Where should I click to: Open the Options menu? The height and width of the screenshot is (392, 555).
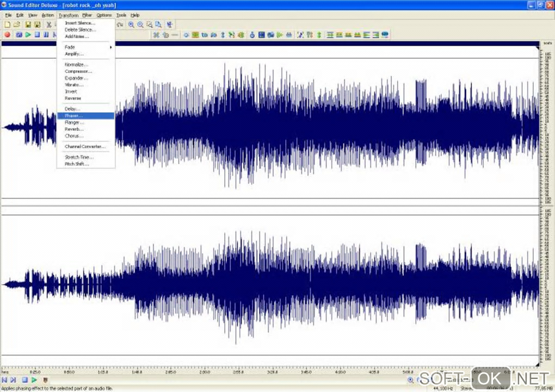coord(104,15)
